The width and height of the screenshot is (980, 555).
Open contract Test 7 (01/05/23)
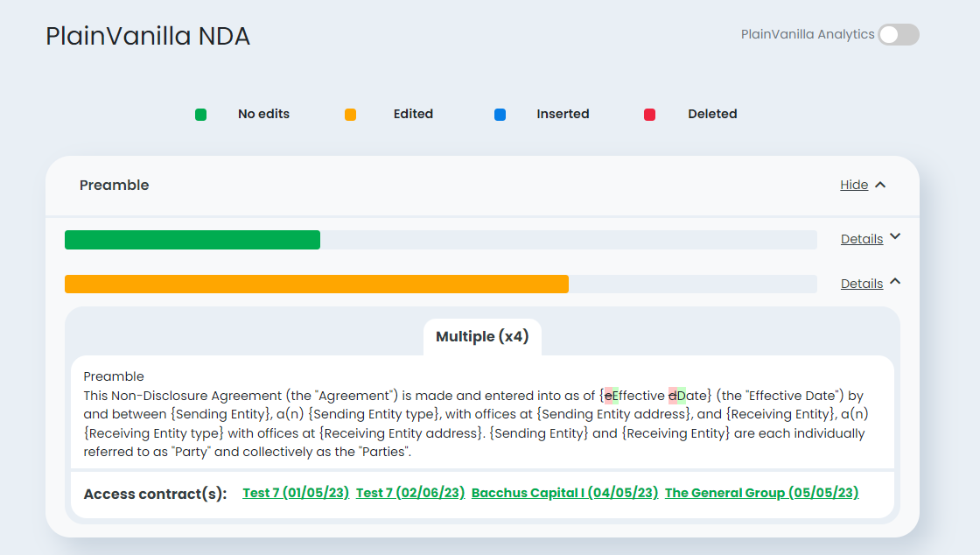click(x=296, y=493)
